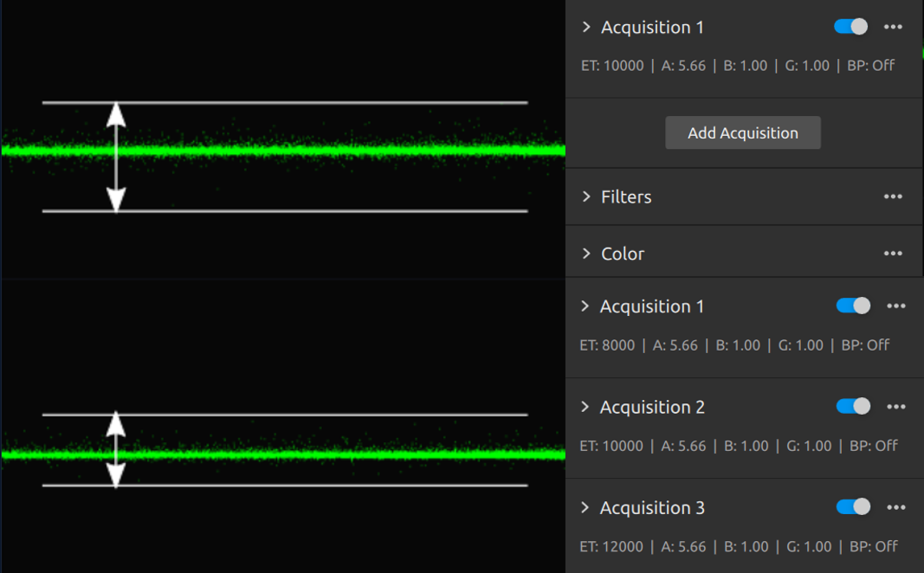Open more options for Acquisition 1 with ET 10000
The width and height of the screenshot is (924, 573).
[893, 27]
